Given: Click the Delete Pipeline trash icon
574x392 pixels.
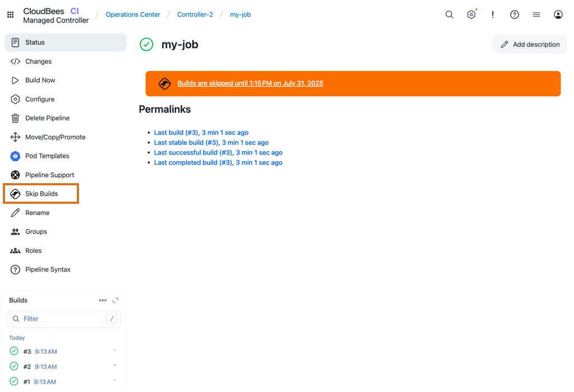Looking at the screenshot, I should coord(15,118).
